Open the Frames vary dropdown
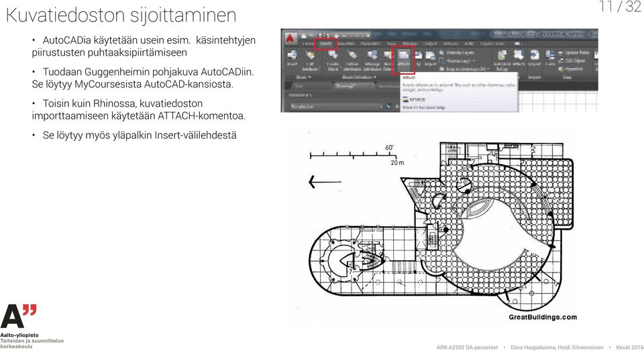 point(457,61)
